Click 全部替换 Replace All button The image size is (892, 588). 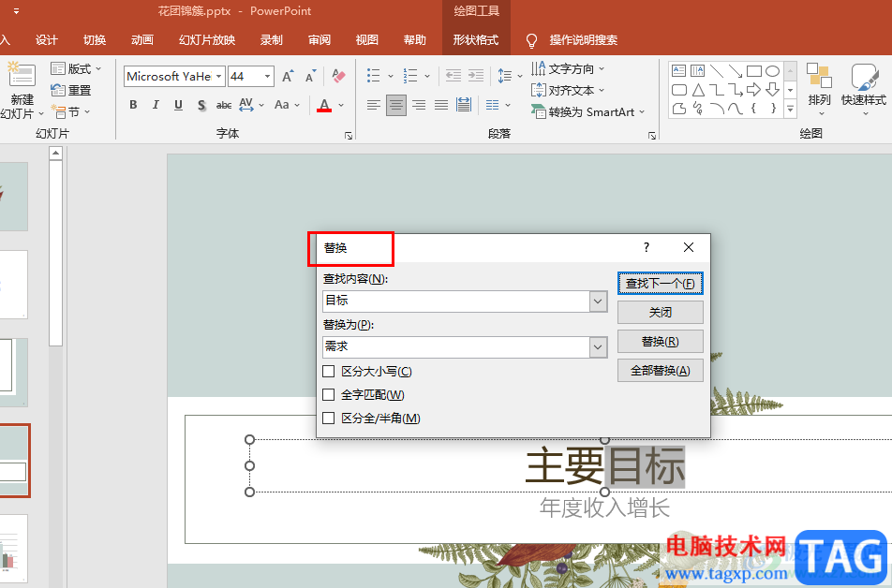tap(660, 370)
